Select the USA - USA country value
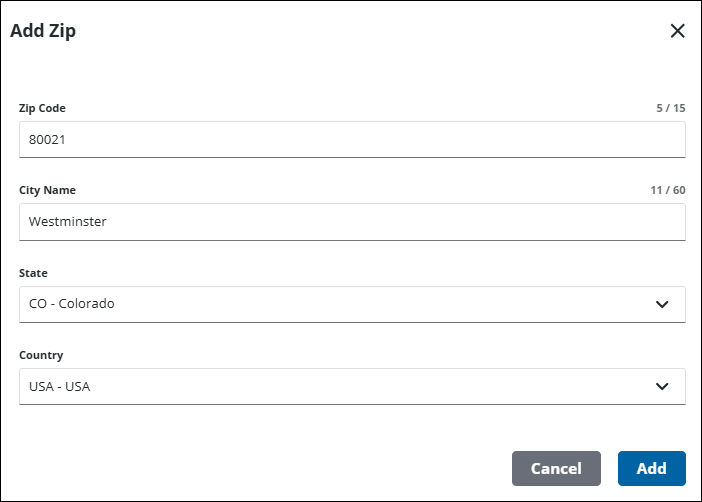702x502 pixels. pyautogui.click(x=60, y=386)
